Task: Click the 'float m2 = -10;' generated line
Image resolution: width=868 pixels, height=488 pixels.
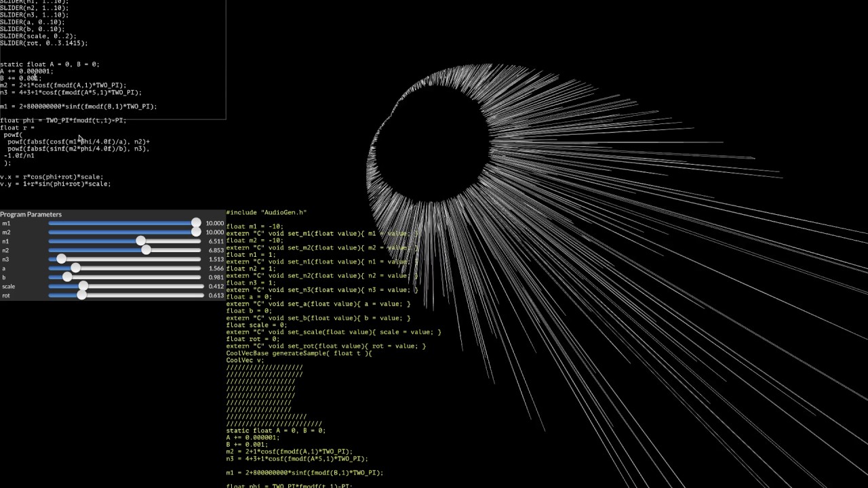Action: (x=255, y=241)
